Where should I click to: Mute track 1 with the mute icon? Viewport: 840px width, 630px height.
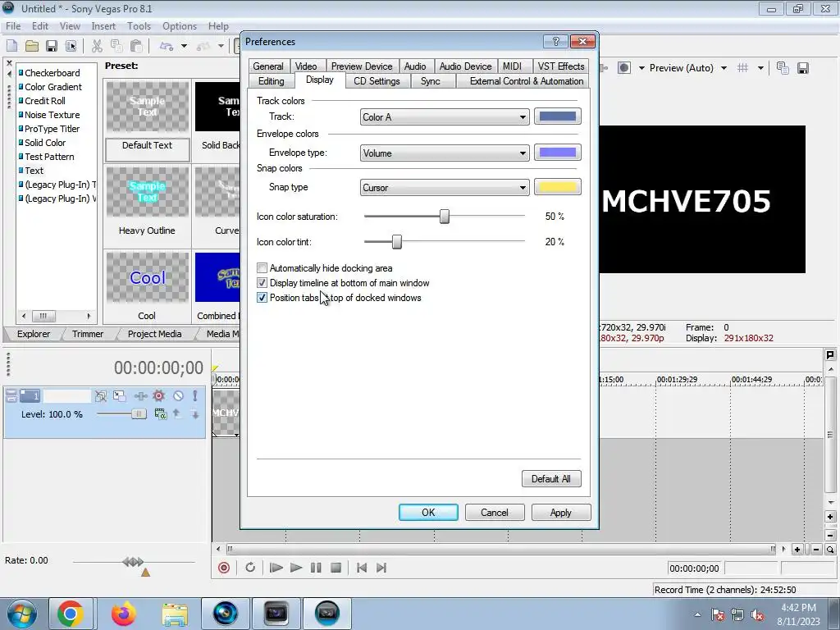pyautogui.click(x=178, y=396)
